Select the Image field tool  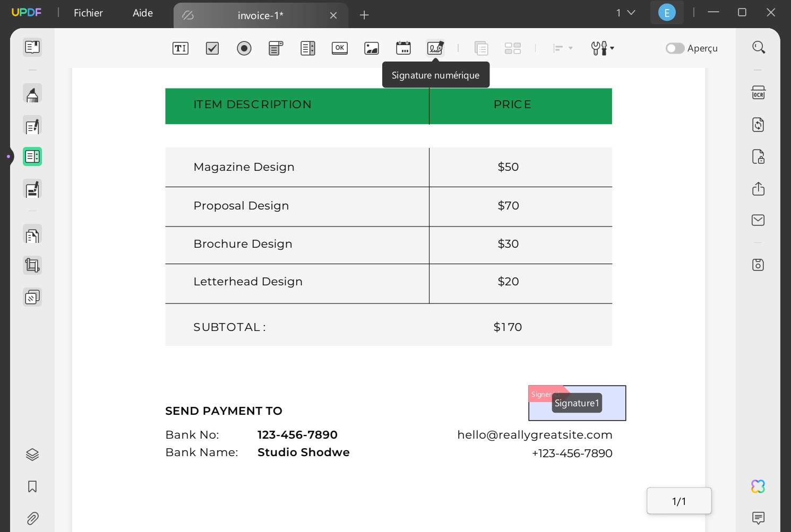pos(371,48)
